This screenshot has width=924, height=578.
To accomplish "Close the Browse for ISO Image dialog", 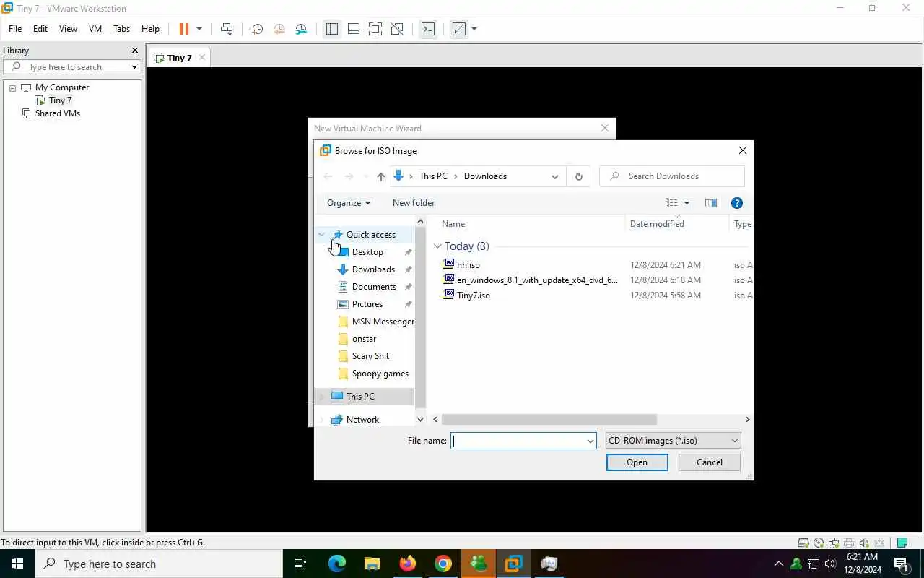I will tap(742, 150).
